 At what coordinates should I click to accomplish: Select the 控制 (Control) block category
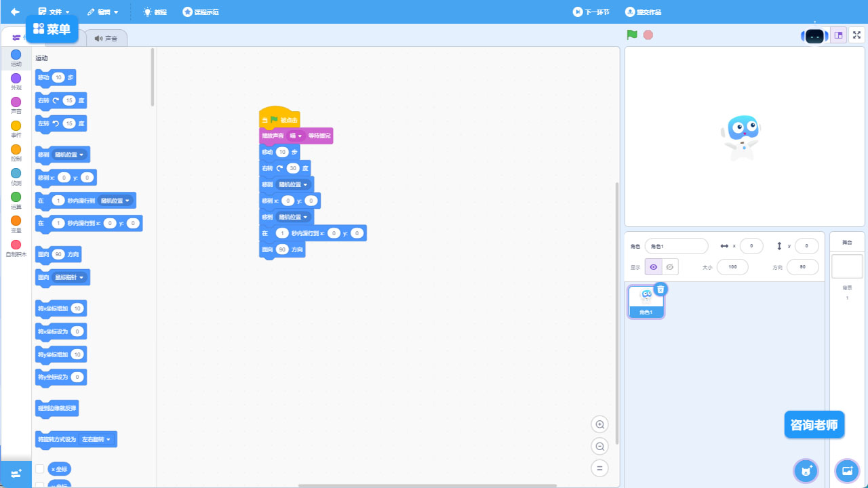16,153
